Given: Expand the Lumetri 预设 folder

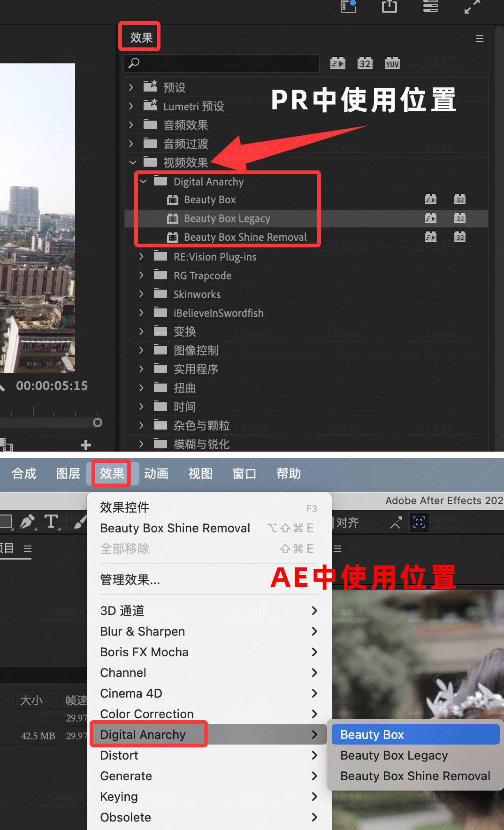Looking at the screenshot, I should [131, 106].
